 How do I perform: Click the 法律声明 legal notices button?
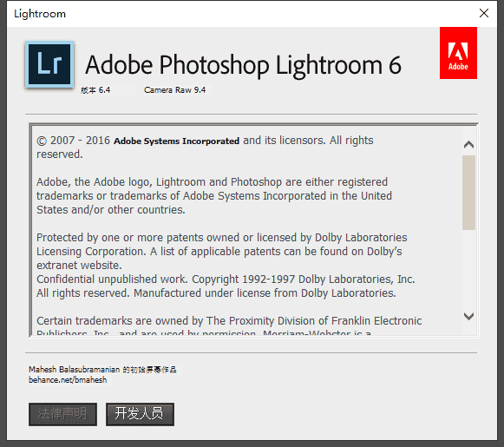click(62, 414)
